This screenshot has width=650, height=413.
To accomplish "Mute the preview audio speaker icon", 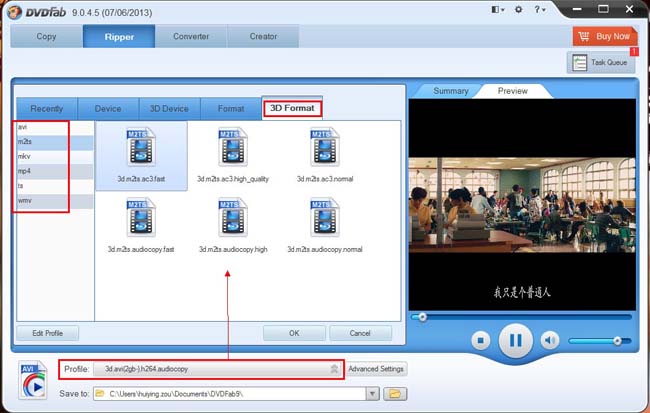I will (550, 341).
